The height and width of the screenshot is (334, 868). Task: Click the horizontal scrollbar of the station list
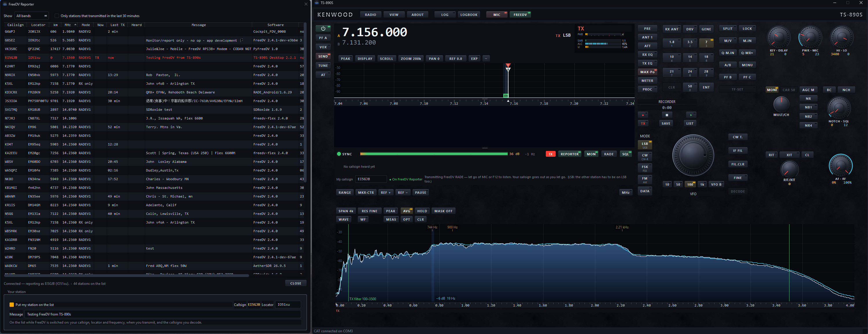click(126, 275)
